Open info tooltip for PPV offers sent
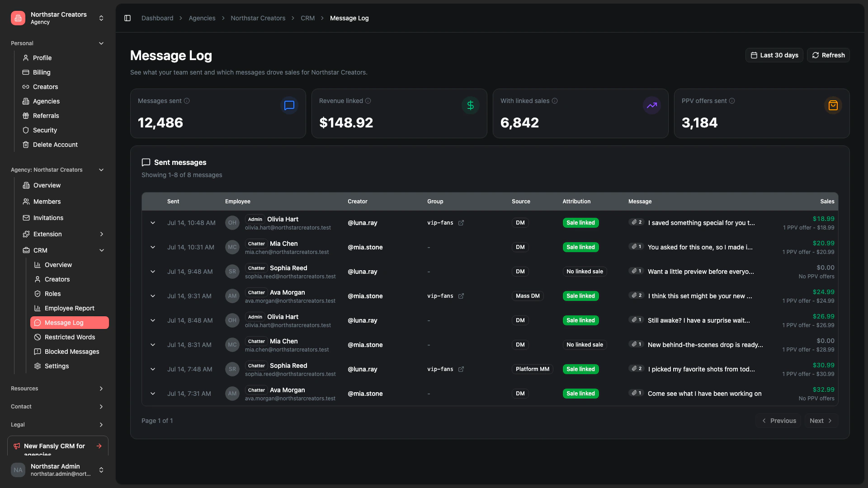The image size is (868, 488). click(x=732, y=101)
